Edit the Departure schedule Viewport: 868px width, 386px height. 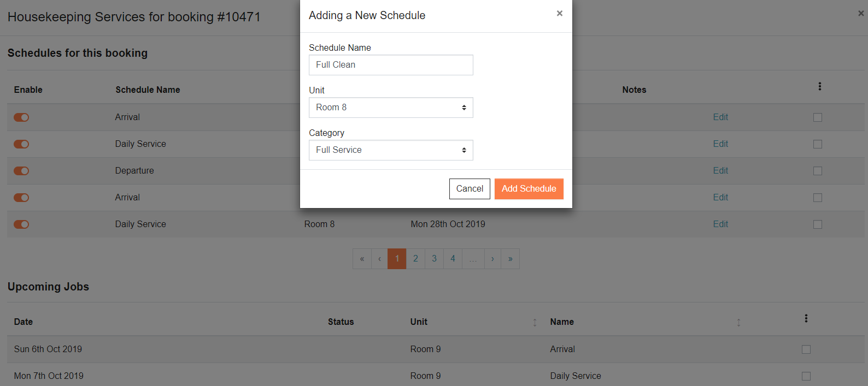[x=720, y=170]
